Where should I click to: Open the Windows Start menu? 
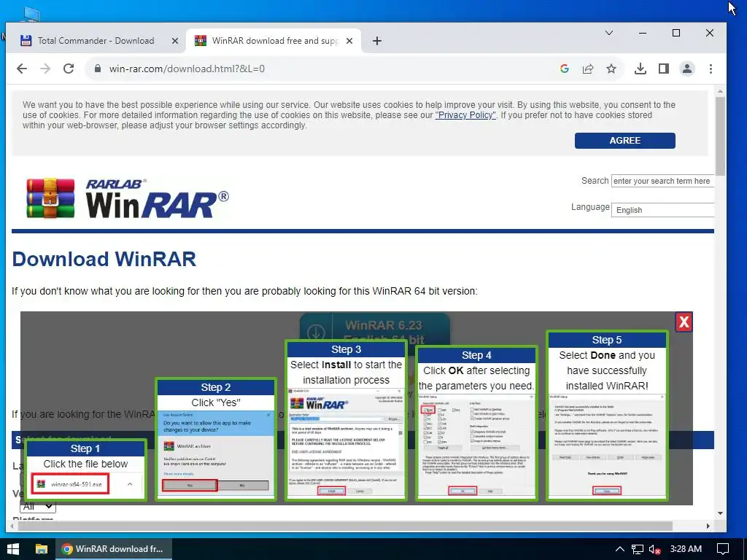coord(13,549)
